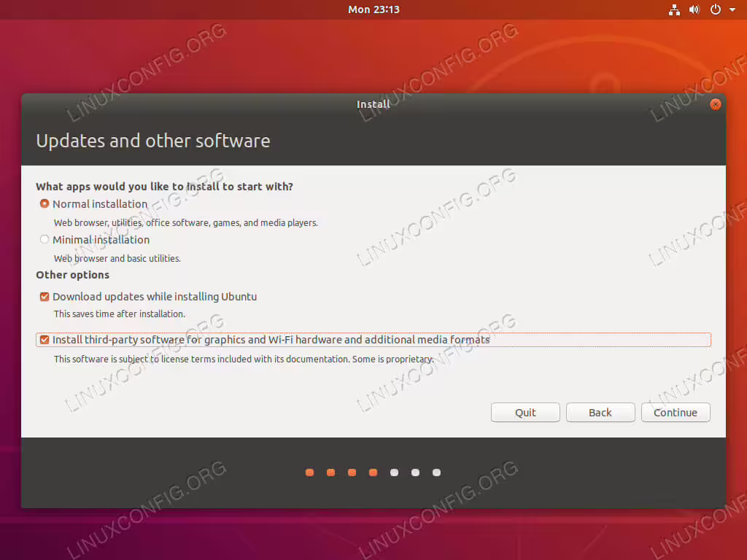Click 'This saves time after installation' text
The image size is (747, 560).
120,314
